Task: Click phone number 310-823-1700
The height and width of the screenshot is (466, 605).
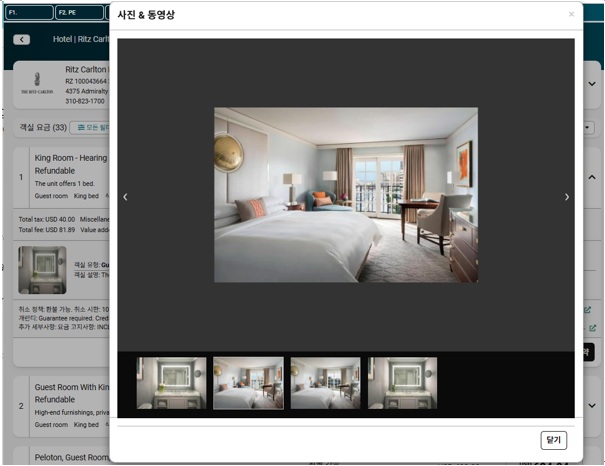Action: [x=85, y=101]
